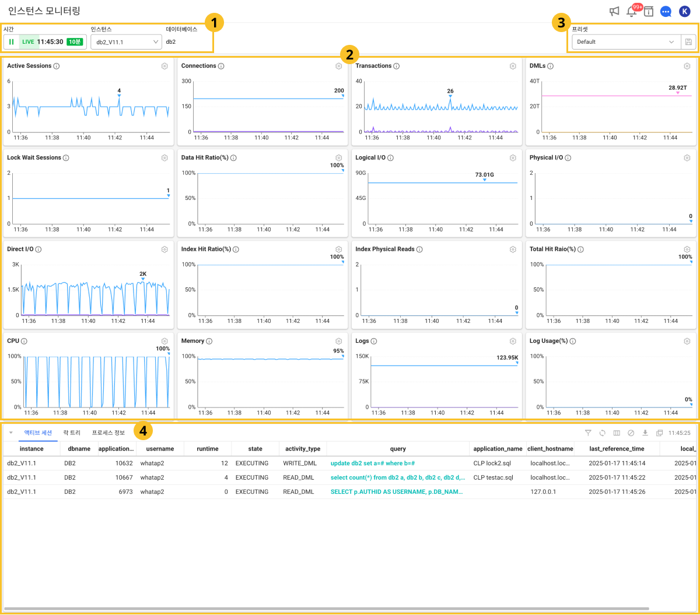Image resolution: width=700 pixels, height=615 pixels.
Task: Open settings gear for Memory chart
Action: [338, 341]
